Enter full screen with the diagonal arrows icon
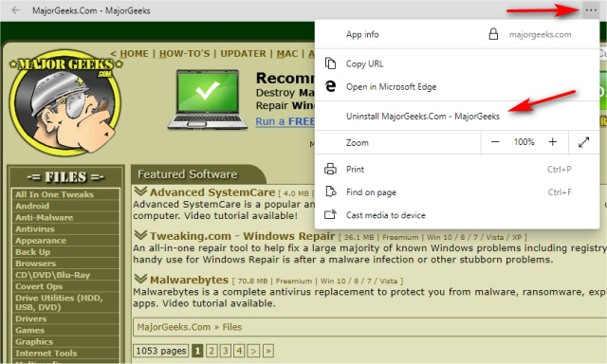The width and height of the screenshot is (607, 364). [583, 142]
